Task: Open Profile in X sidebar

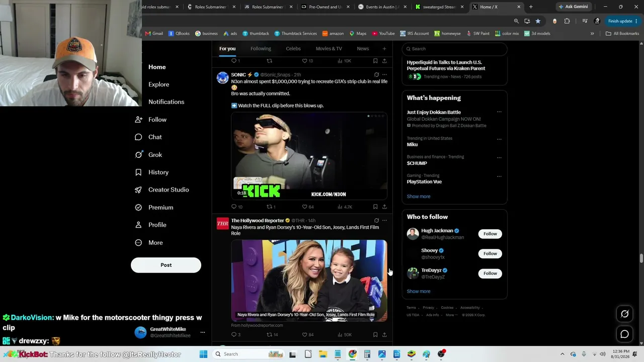Action: (x=150, y=225)
